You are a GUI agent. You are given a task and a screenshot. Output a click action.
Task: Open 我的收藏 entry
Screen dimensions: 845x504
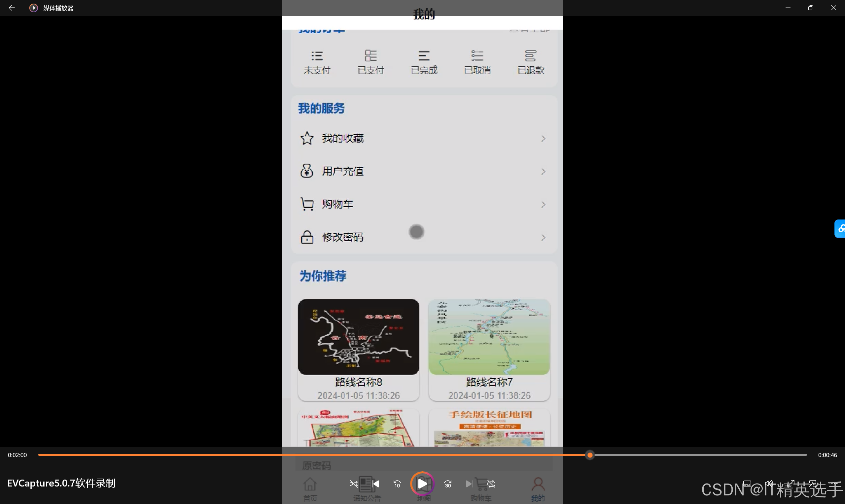tap(424, 138)
